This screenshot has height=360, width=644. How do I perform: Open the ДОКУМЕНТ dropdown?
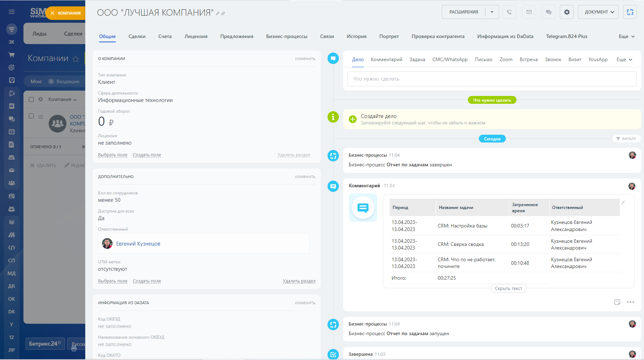click(599, 12)
